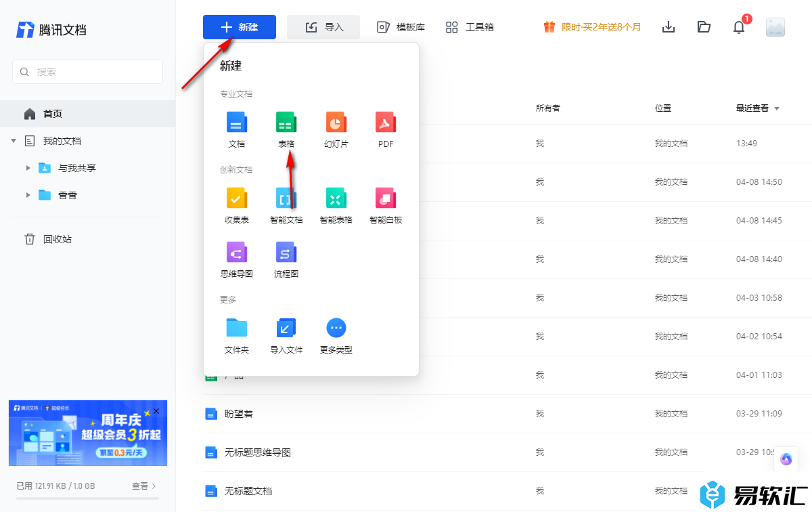Expand the 香香 folder

click(x=28, y=195)
